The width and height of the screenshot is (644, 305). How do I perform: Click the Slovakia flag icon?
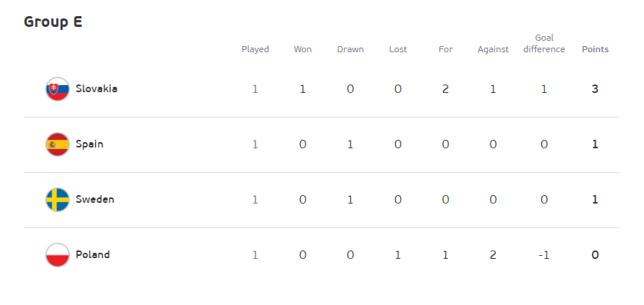pyautogui.click(x=58, y=89)
